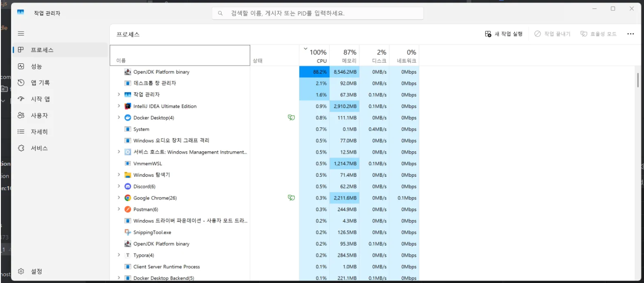
Task: Switch to the 시작 앱 tab
Action: 60,99
